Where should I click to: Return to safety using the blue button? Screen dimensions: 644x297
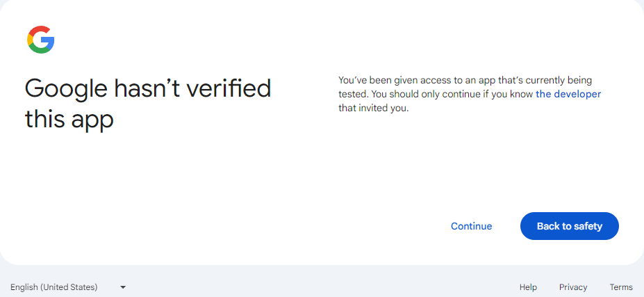[569, 226]
